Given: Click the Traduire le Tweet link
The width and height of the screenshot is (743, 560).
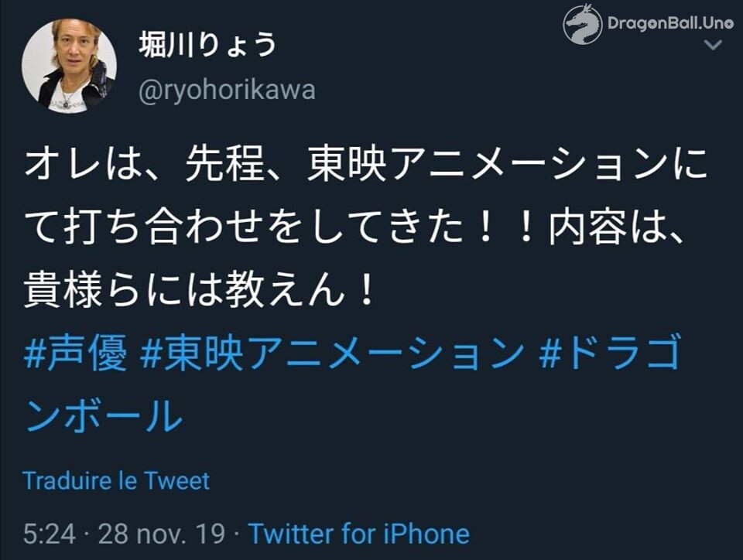Looking at the screenshot, I should point(116,481).
